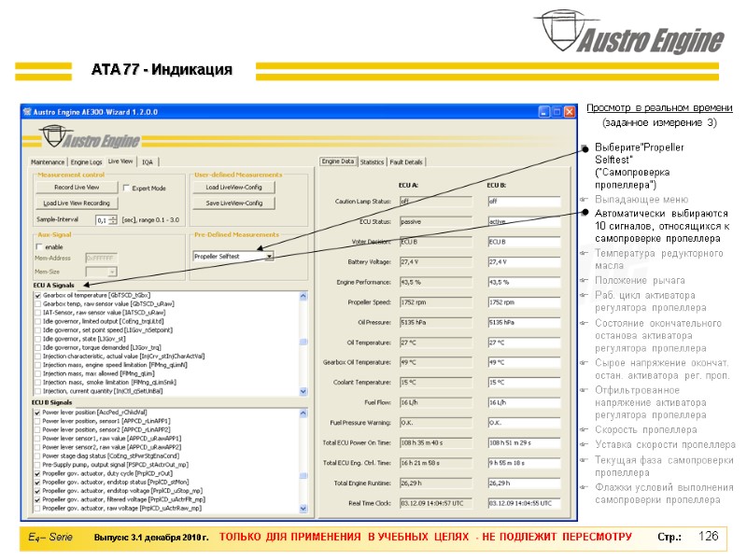Viewport: 747px width, 560px height.
Task: Check Injection mass, smoke limitation
Action: tap(37, 383)
